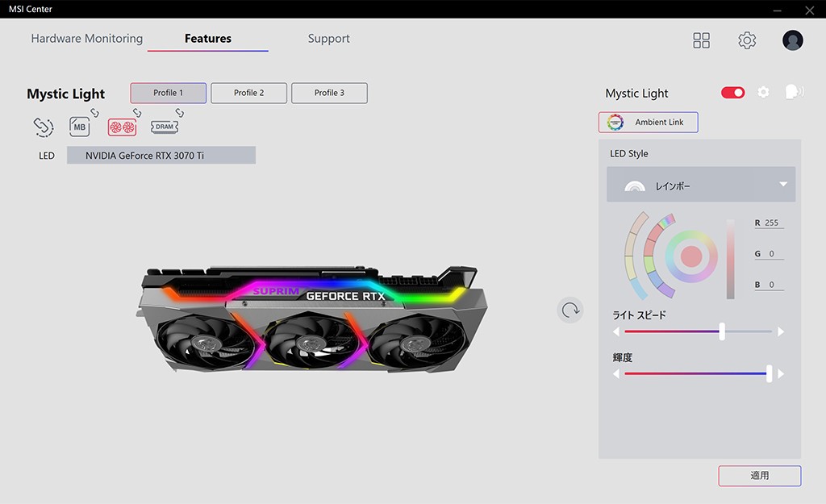Open the Support tab
The height and width of the screenshot is (504, 826).
point(328,39)
